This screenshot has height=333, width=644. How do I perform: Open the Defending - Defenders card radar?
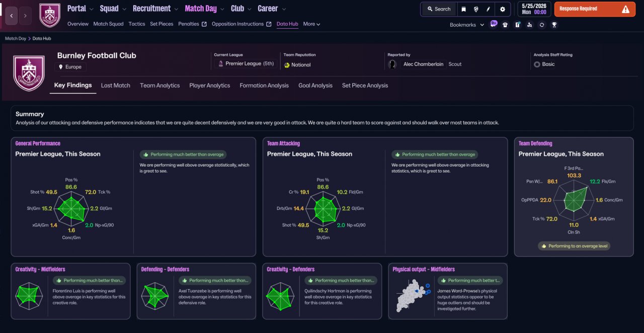click(x=154, y=295)
